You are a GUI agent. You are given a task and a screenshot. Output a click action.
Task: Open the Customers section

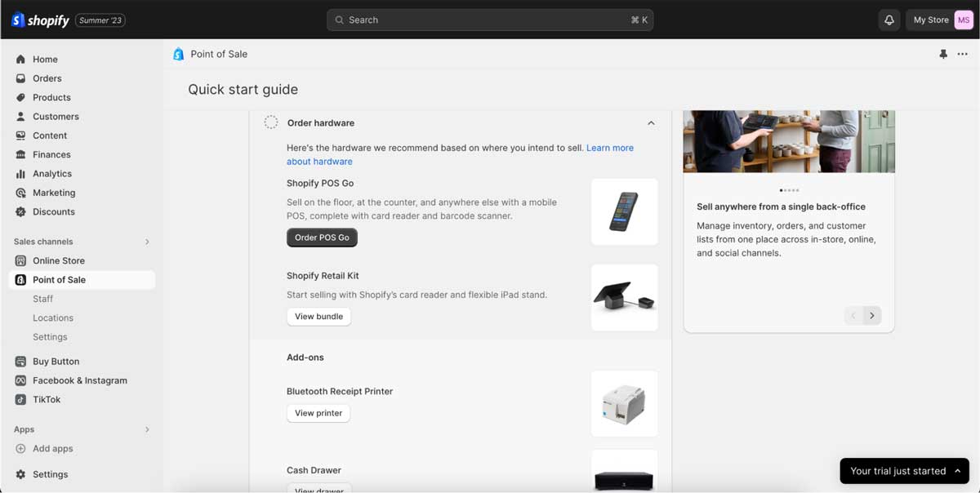click(x=20, y=116)
